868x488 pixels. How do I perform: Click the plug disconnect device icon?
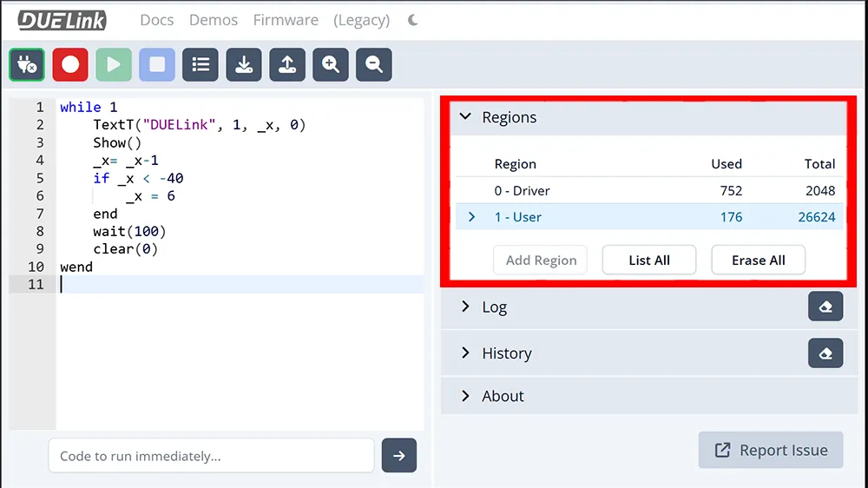pos(27,65)
